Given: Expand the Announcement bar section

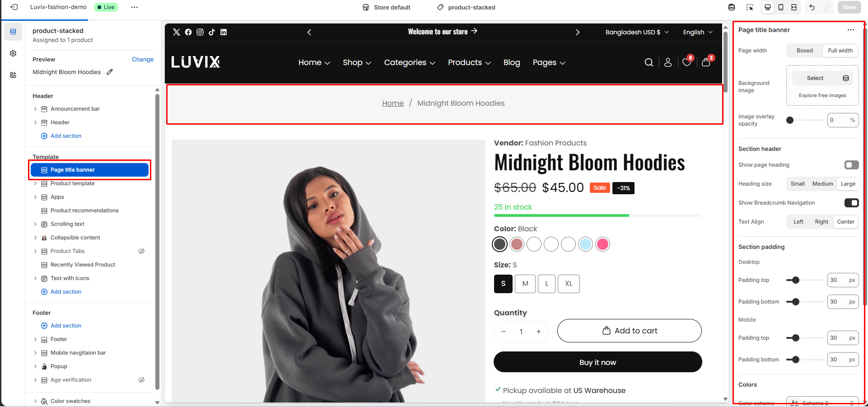Looking at the screenshot, I should click(35, 109).
